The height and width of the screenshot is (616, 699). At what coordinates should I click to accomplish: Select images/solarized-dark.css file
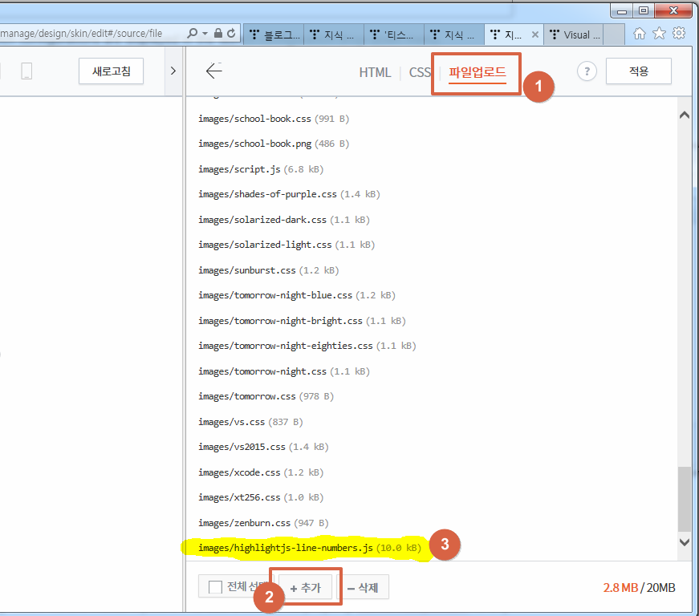point(284,220)
